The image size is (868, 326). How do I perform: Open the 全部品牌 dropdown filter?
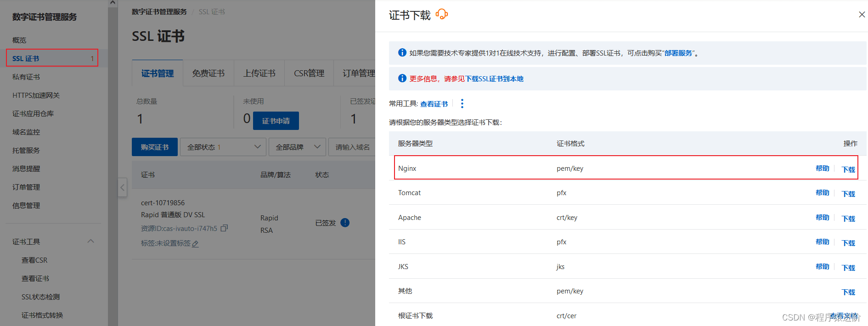point(297,147)
